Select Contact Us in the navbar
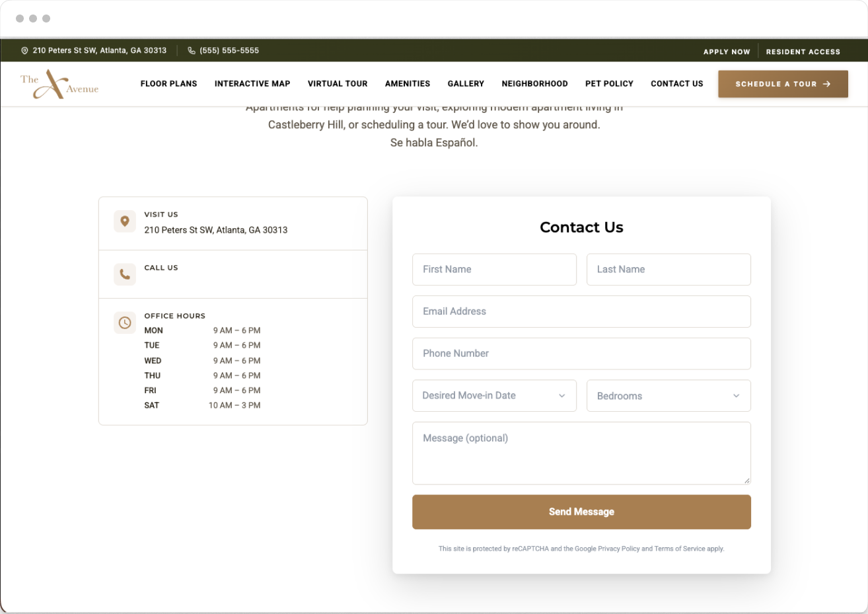This screenshot has width=868, height=614. (677, 84)
